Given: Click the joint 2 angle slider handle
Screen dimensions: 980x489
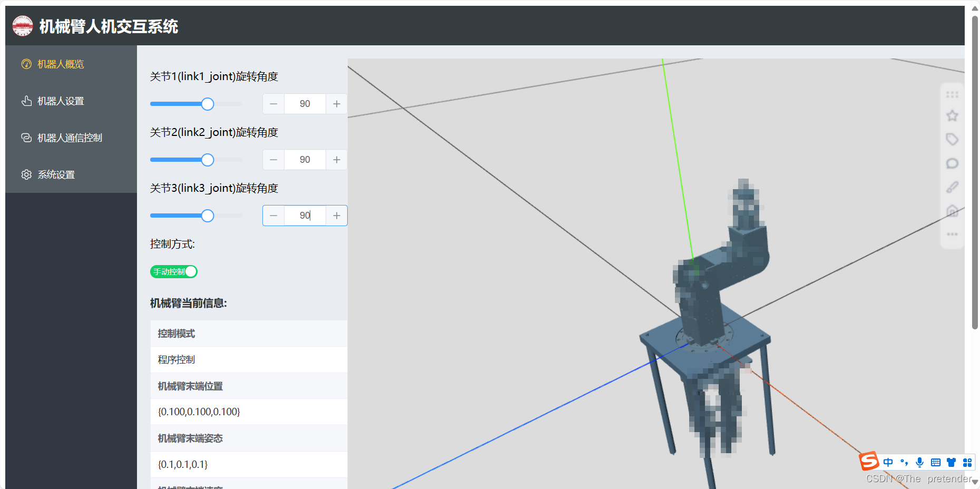Looking at the screenshot, I should coord(208,159).
